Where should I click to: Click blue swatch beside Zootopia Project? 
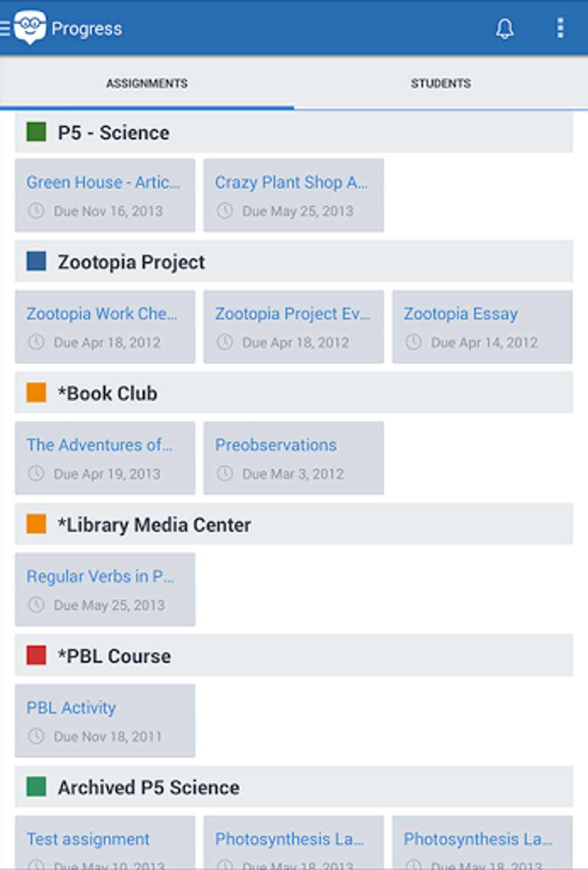(x=36, y=261)
